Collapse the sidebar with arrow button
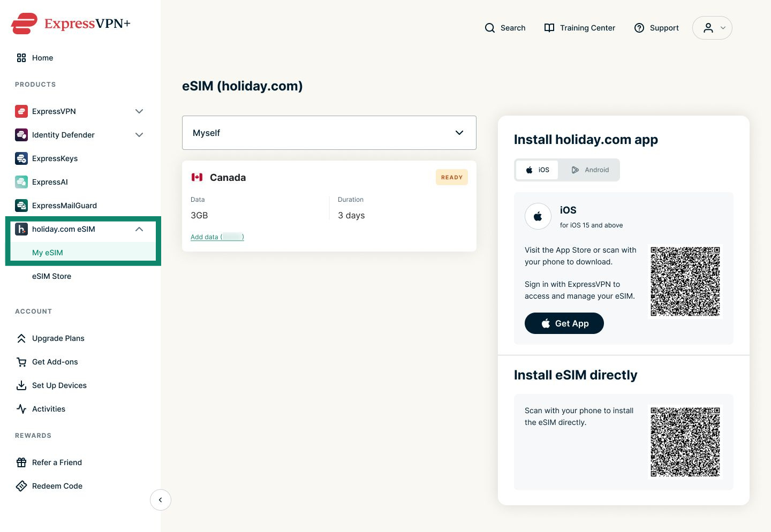 [161, 500]
